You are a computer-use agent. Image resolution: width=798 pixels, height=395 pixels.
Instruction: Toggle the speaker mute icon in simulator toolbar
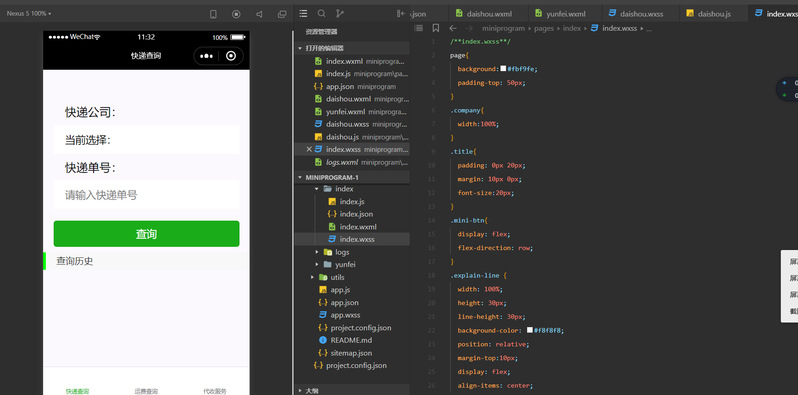pos(259,14)
